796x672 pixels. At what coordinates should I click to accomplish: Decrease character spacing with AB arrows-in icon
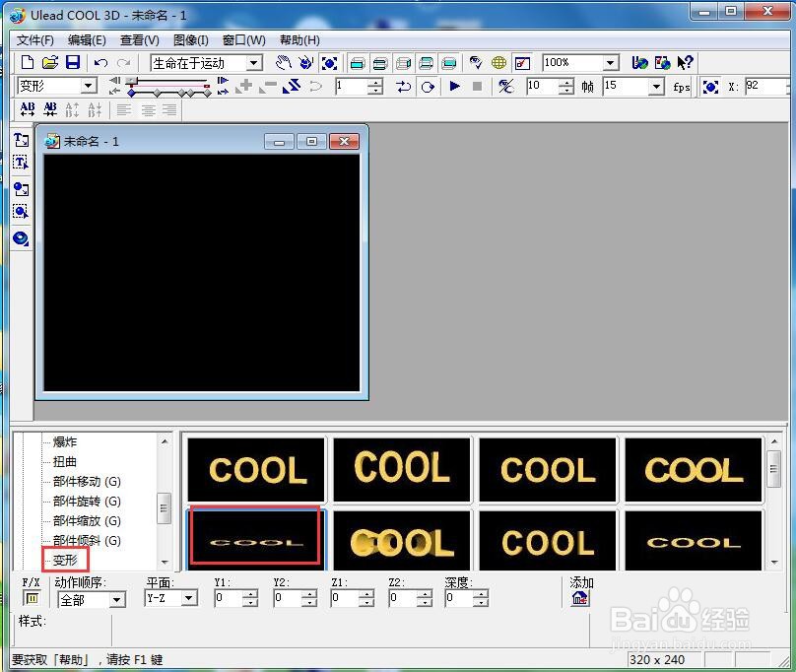50,109
